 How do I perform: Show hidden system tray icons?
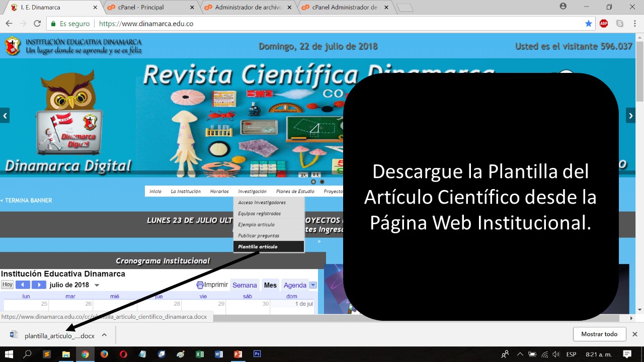[x=520, y=354]
